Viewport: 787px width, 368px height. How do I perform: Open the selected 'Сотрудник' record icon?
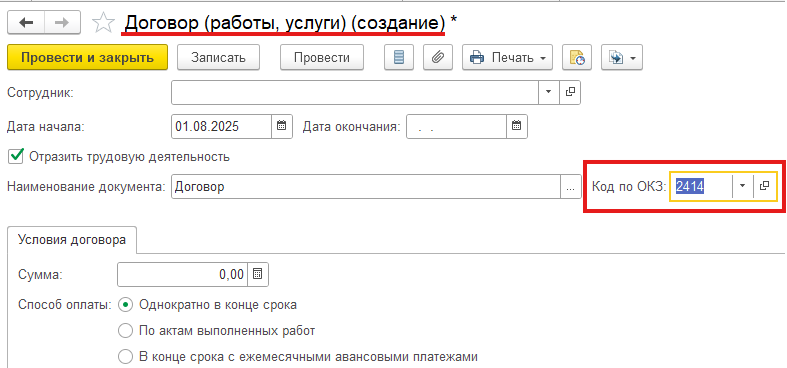pos(570,92)
